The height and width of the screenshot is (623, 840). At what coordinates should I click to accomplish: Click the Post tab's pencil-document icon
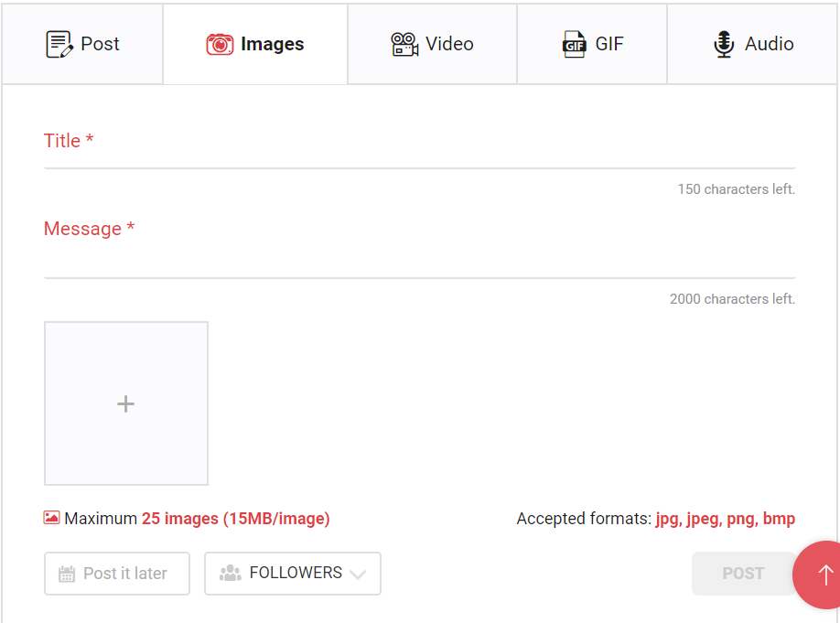(x=59, y=44)
